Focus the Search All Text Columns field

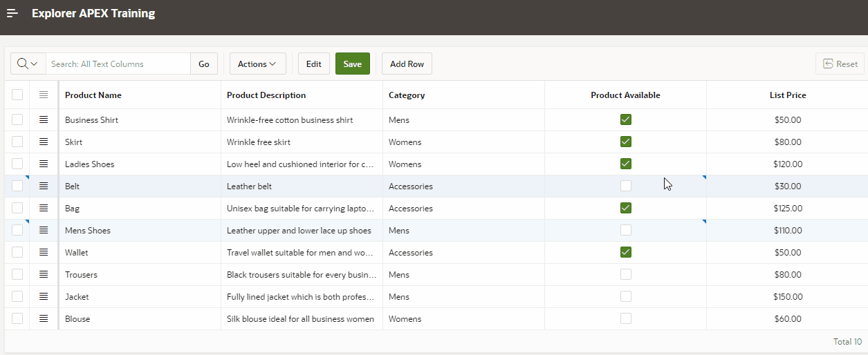(x=118, y=64)
